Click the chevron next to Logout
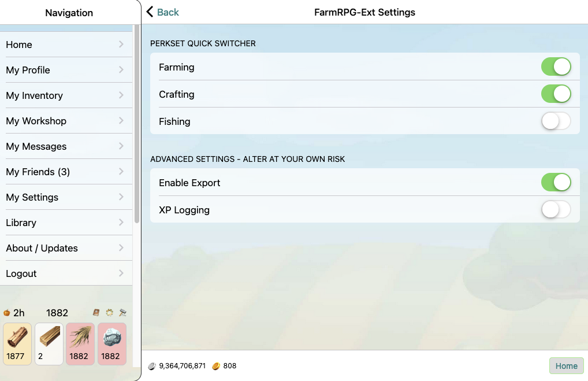Screen dimensions: 588x381 point(121,273)
